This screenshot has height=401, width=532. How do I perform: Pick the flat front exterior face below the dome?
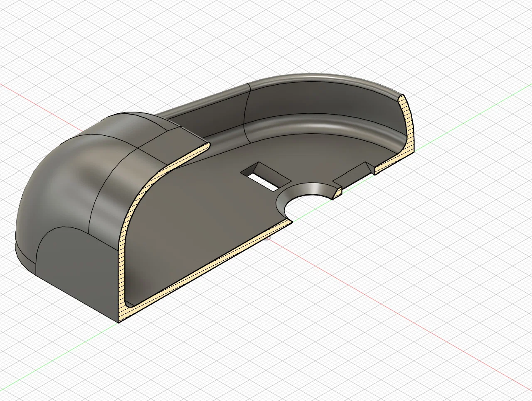pyautogui.click(x=77, y=272)
